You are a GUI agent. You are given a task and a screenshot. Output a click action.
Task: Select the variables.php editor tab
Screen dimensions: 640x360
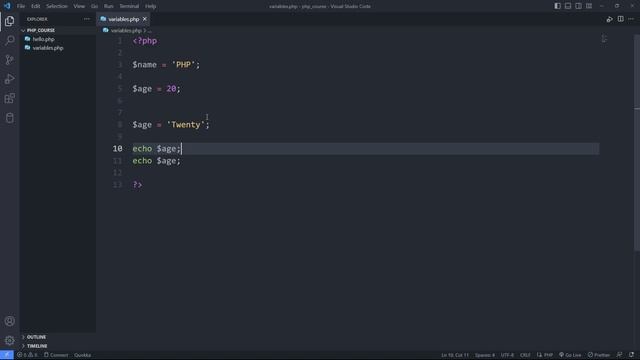point(123,19)
